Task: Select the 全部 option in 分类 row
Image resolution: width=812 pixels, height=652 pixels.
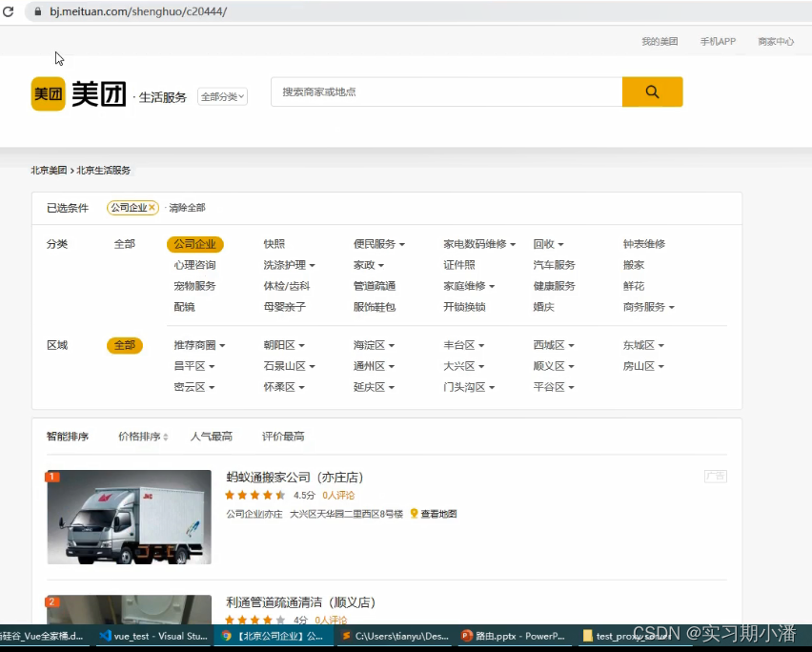Action: tap(124, 244)
